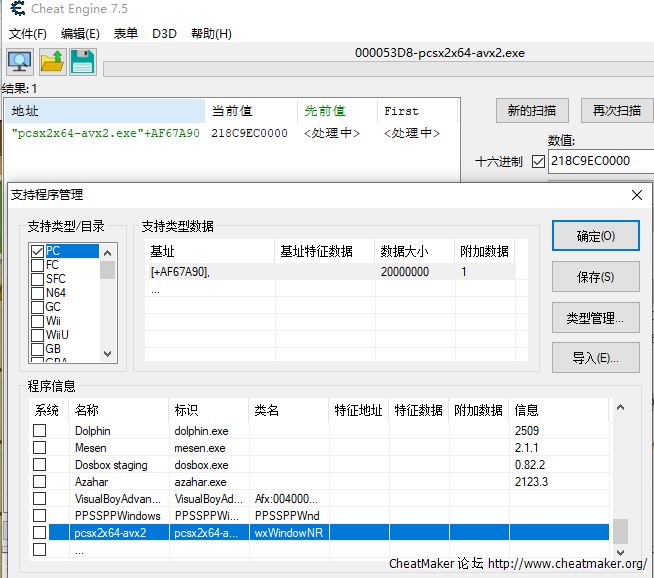The width and height of the screenshot is (654, 578).
Task: Tick the PPSSPPWindows system checkbox
Action: coord(40,516)
